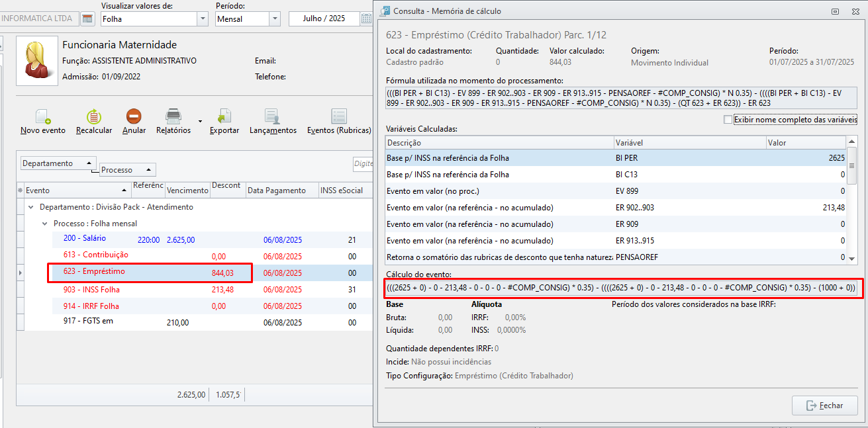
Task: Click the variables list scrollbar down arrow
Action: pos(852,259)
